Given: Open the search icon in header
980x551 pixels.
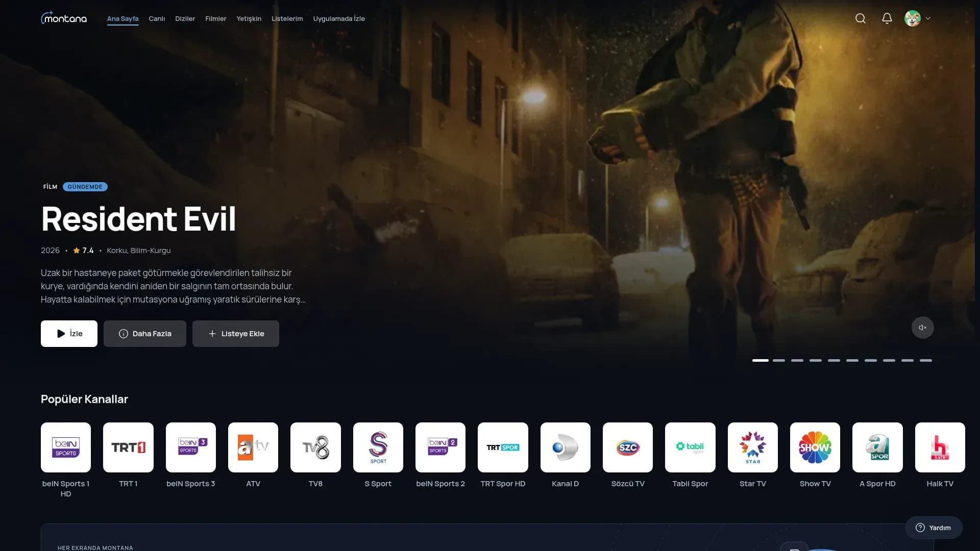Looking at the screenshot, I should (x=861, y=18).
